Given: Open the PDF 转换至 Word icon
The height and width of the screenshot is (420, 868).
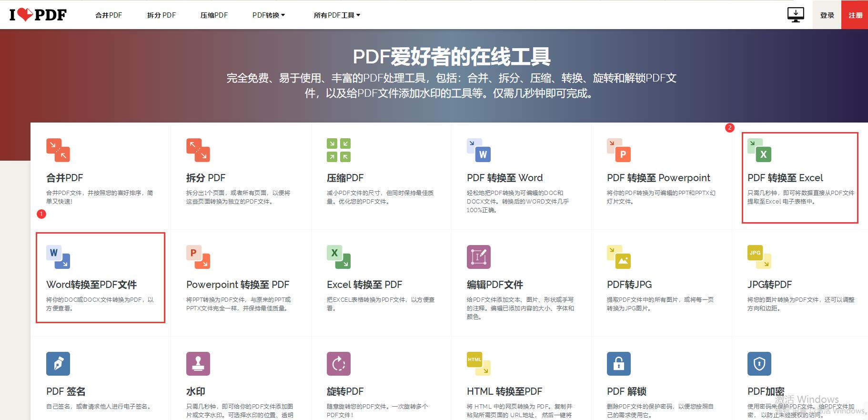Looking at the screenshot, I should click(x=479, y=150).
